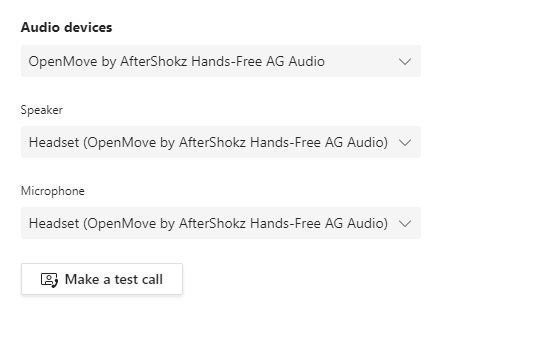Expand the Microphone device dropdown
This screenshot has width=559, height=362.
click(221, 223)
